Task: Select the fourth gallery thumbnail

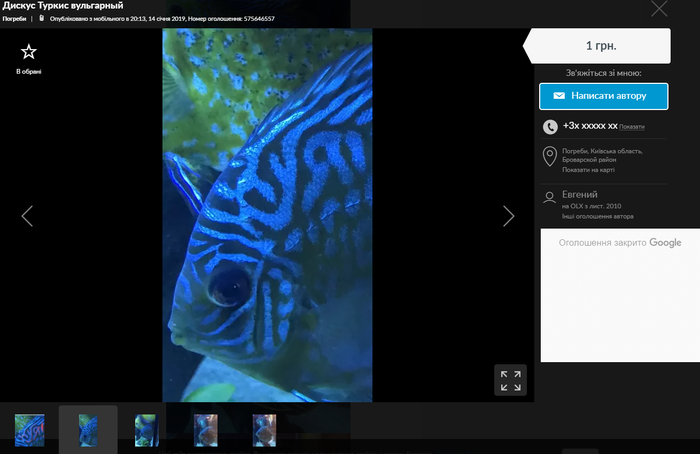Action: 205,429
